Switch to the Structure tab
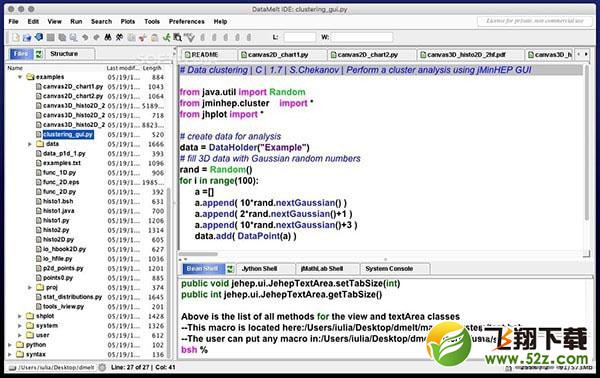The height and width of the screenshot is (378, 600). (x=69, y=54)
